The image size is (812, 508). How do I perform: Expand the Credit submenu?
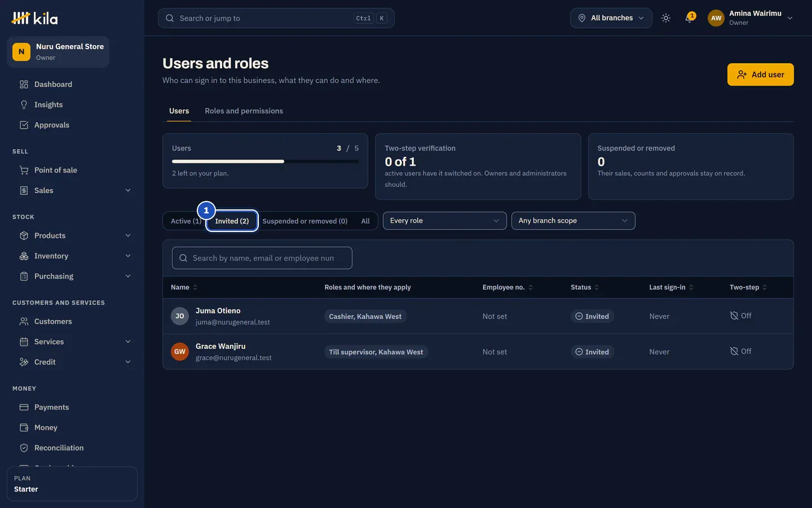[128, 362]
